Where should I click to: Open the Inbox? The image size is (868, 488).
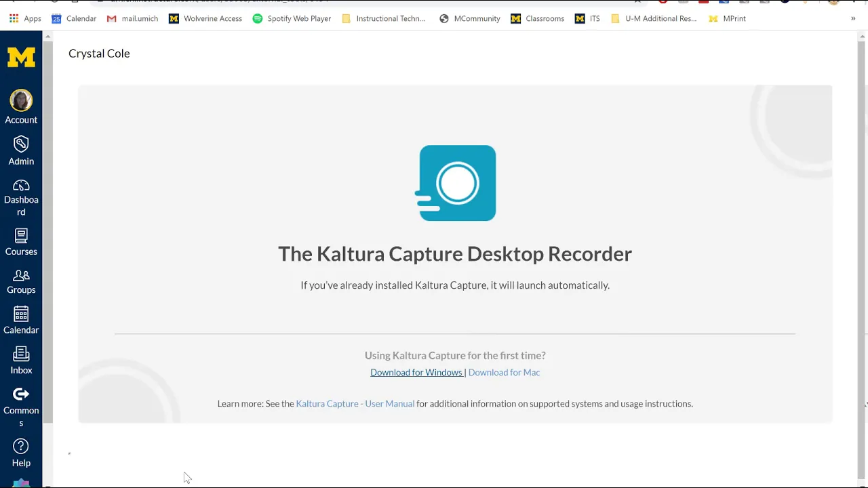tap(21, 361)
